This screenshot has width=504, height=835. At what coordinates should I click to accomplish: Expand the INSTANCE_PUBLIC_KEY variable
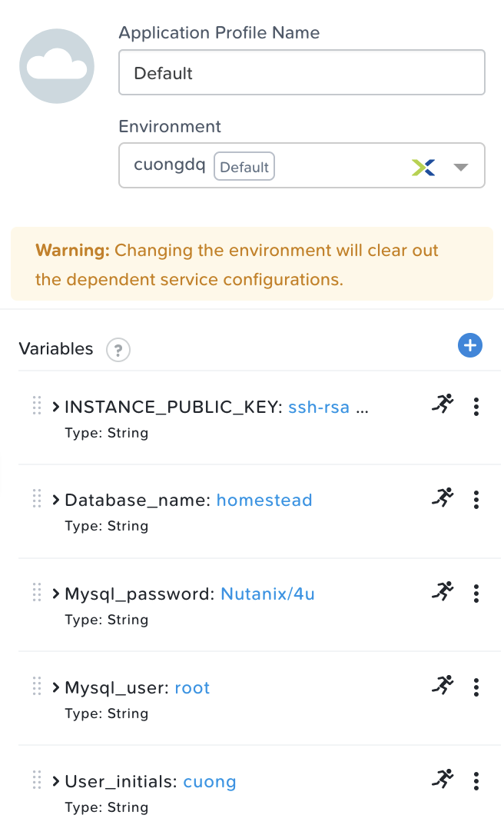point(56,407)
